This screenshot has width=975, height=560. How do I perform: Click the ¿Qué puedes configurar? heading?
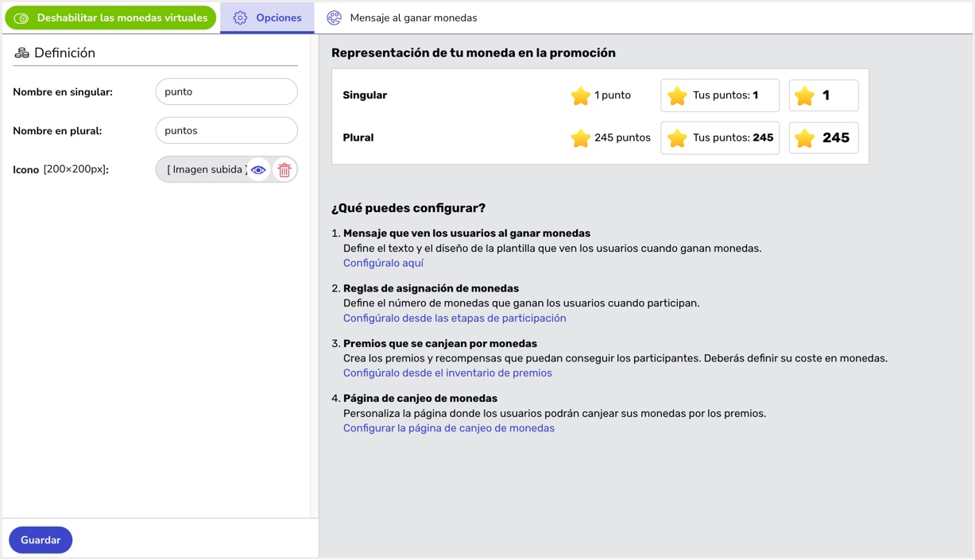(408, 208)
